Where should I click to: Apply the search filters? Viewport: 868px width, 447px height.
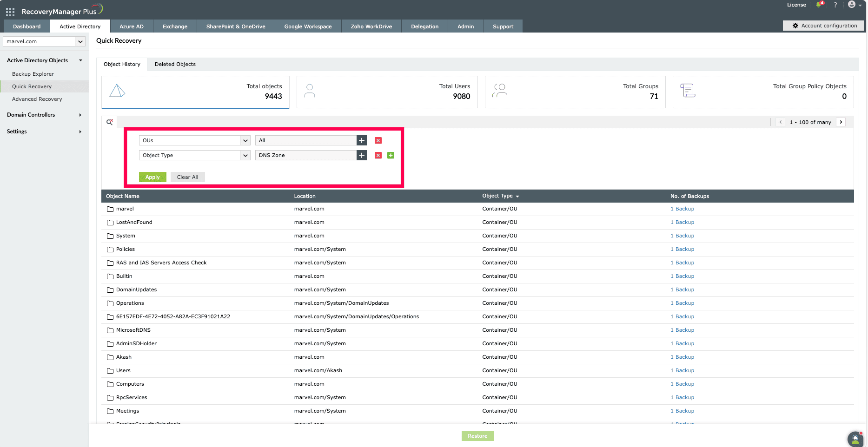click(x=152, y=177)
